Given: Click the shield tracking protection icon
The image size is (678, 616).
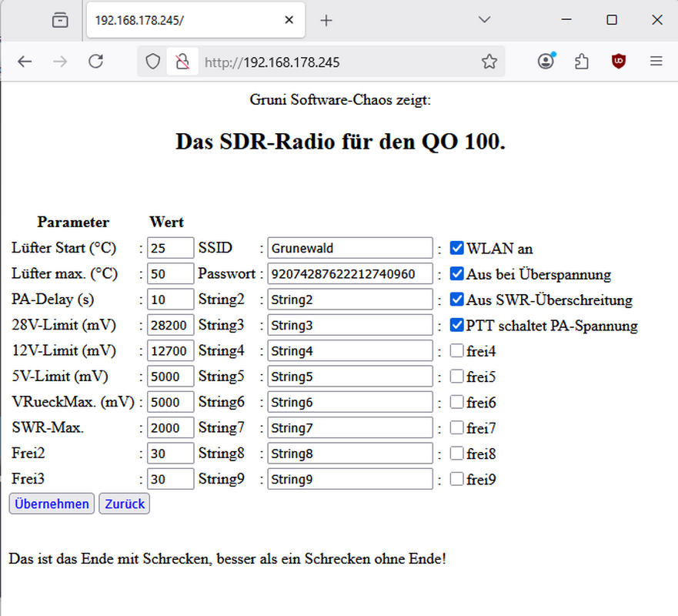Looking at the screenshot, I should [x=153, y=62].
